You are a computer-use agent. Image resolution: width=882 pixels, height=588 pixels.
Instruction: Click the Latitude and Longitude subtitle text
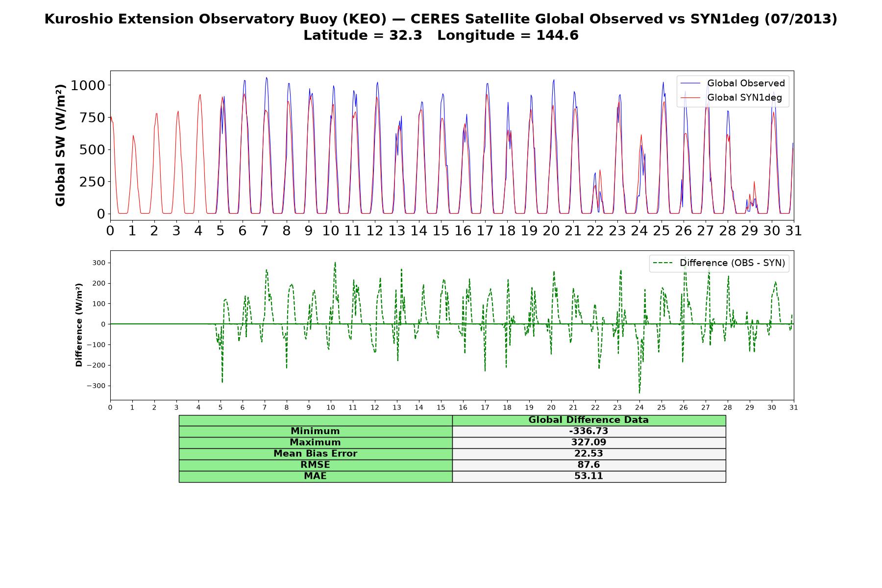point(441,35)
